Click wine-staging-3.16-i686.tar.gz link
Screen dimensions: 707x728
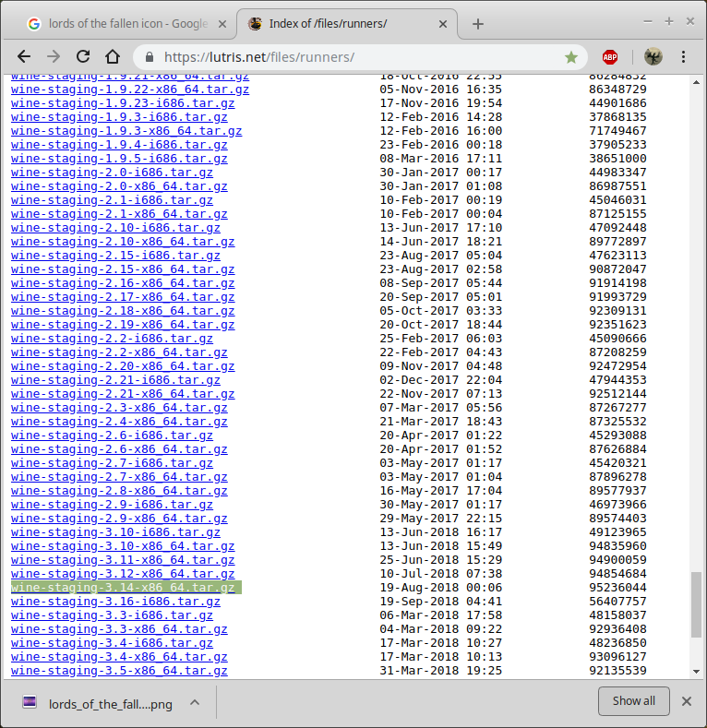[115, 602]
